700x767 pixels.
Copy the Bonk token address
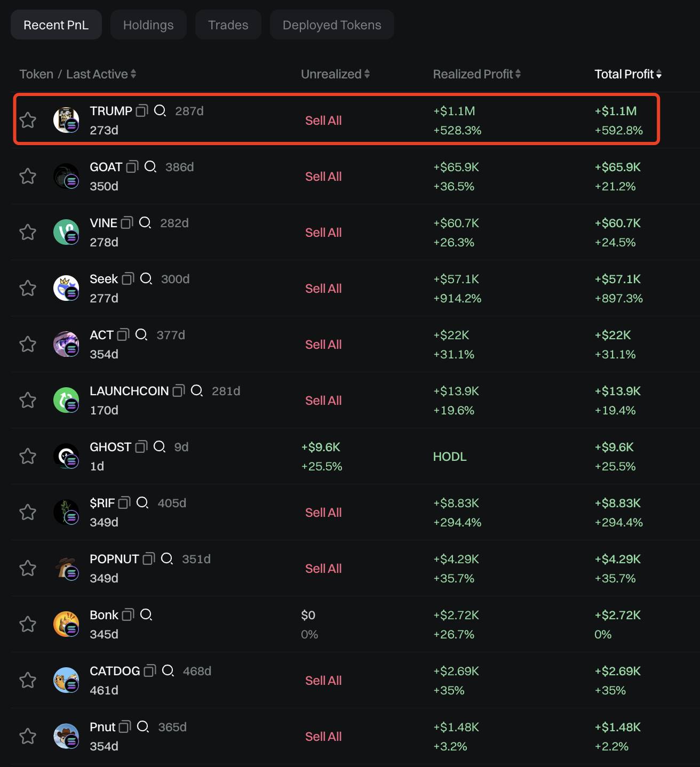(x=128, y=615)
